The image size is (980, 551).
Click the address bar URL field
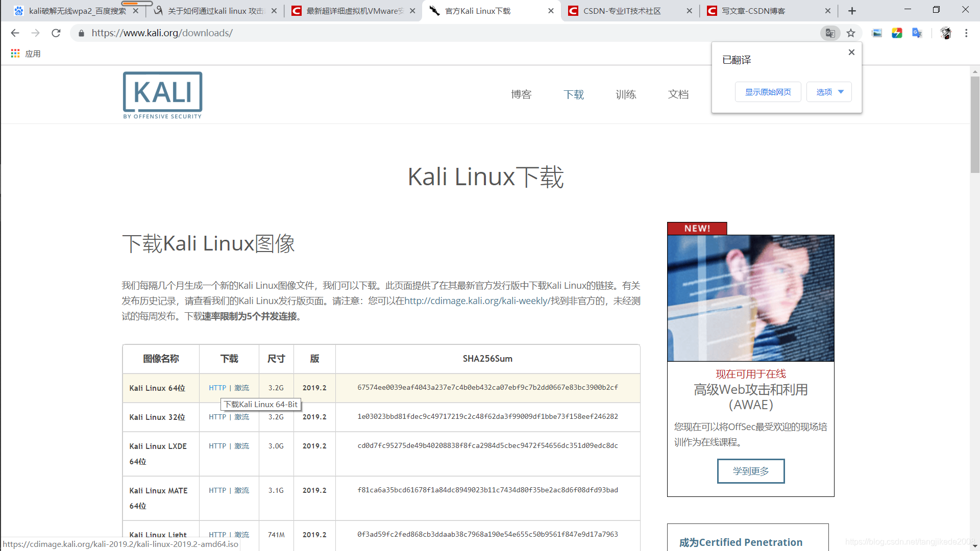click(x=449, y=33)
